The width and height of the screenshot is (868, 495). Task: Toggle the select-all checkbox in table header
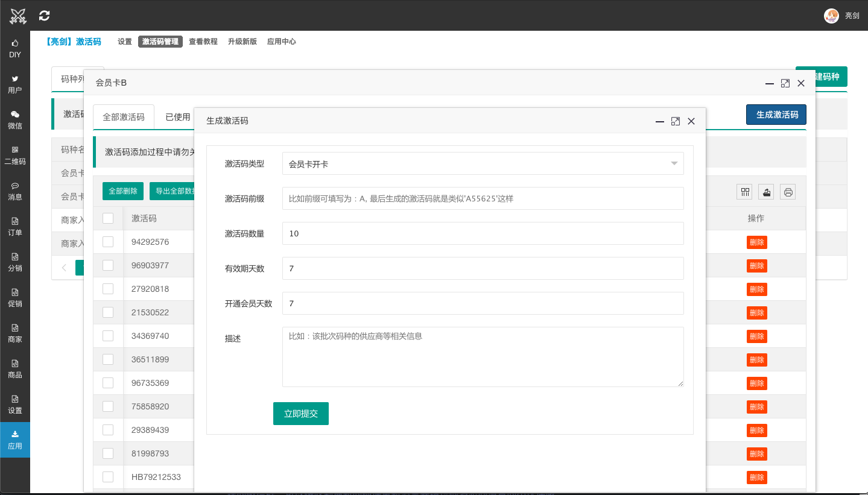click(108, 218)
